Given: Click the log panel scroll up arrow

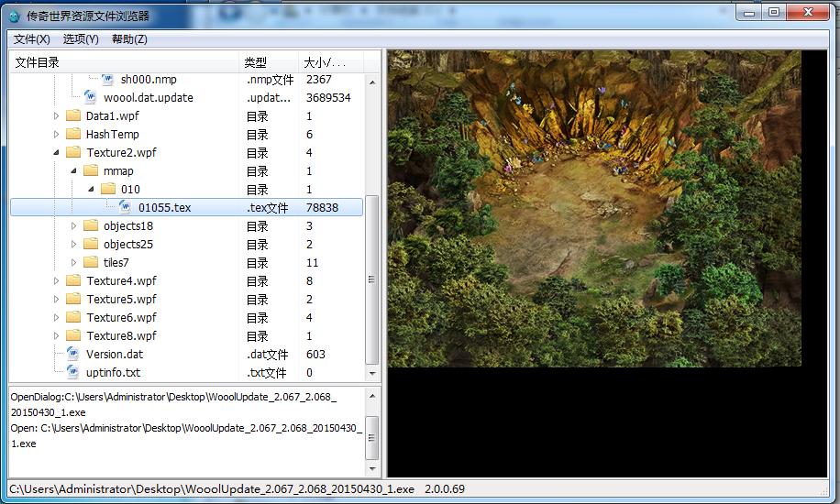Looking at the screenshot, I should [372, 397].
